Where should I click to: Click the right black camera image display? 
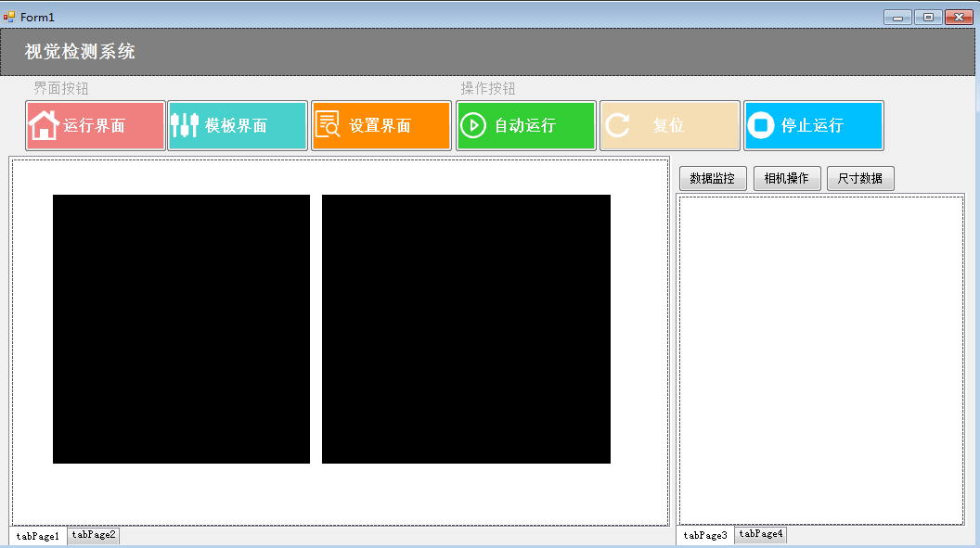coord(466,329)
